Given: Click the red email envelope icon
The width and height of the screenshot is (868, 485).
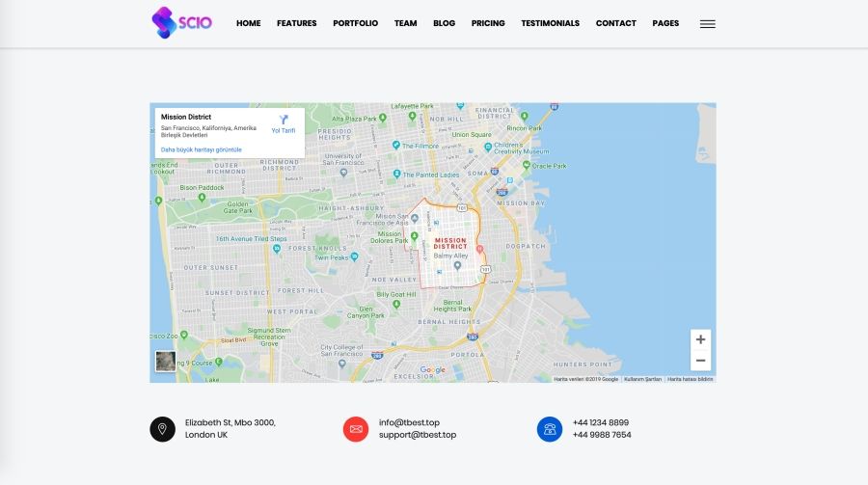Looking at the screenshot, I should 355,428.
